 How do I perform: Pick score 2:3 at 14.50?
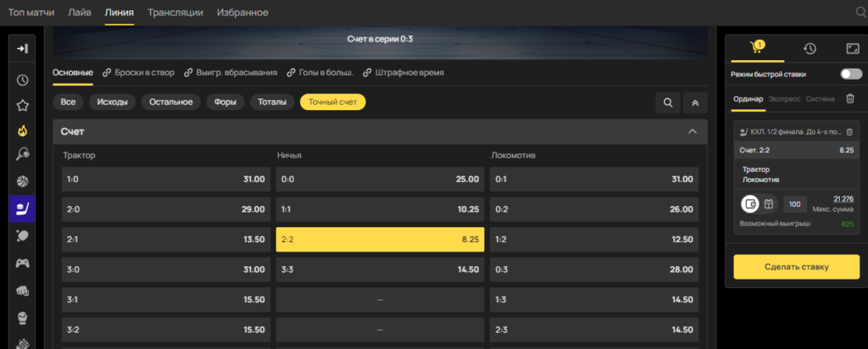(594, 330)
